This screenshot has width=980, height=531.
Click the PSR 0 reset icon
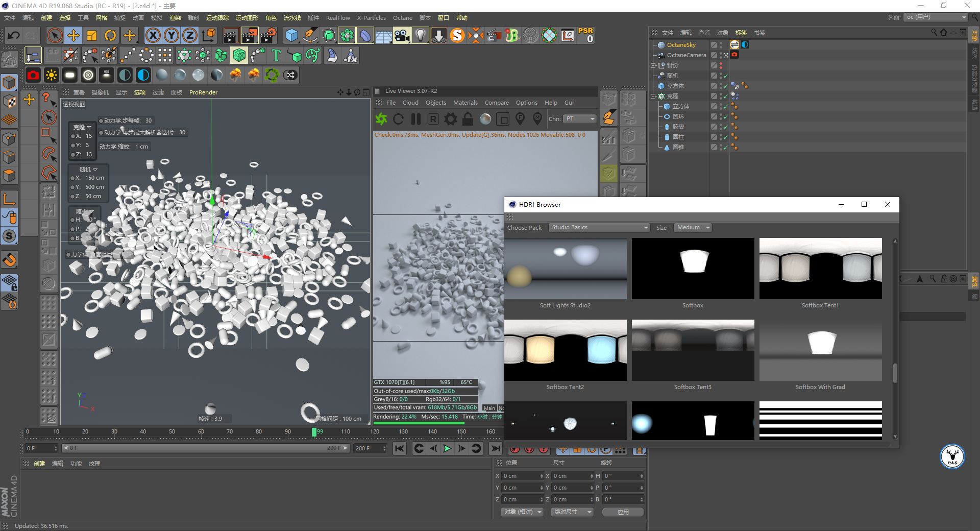(x=586, y=35)
